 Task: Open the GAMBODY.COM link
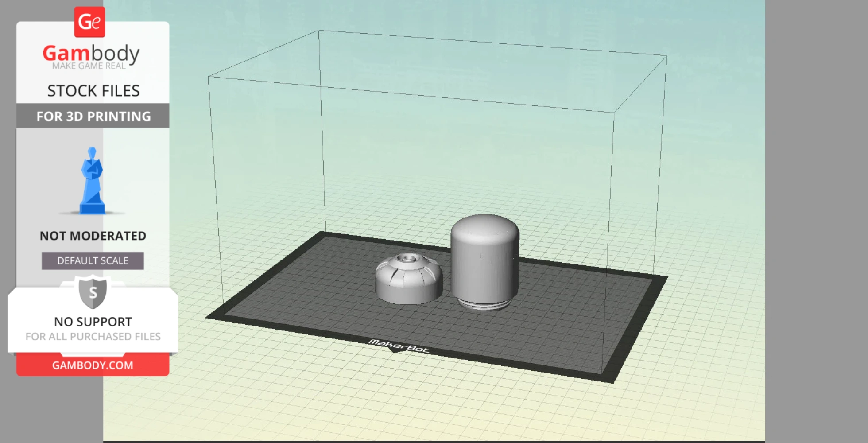92,365
